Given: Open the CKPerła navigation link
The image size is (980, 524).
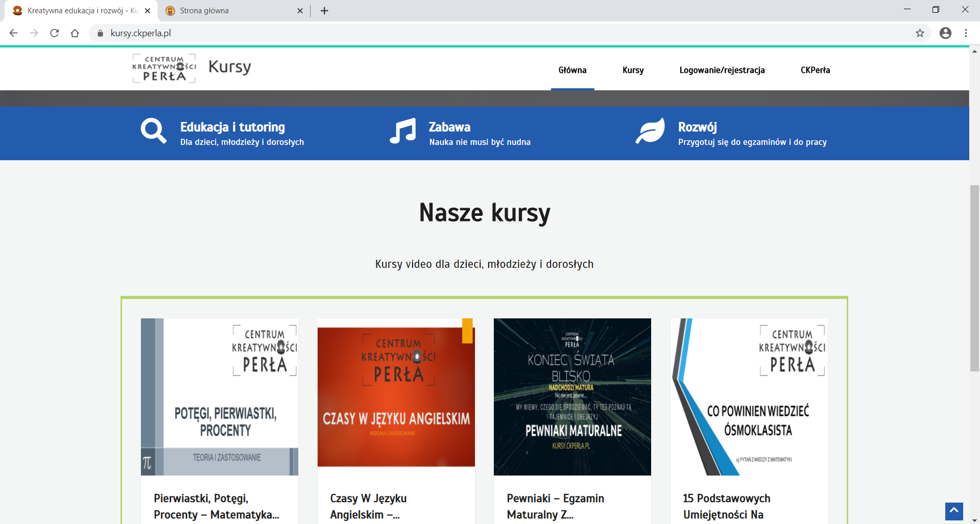Looking at the screenshot, I should pyautogui.click(x=815, y=70).
